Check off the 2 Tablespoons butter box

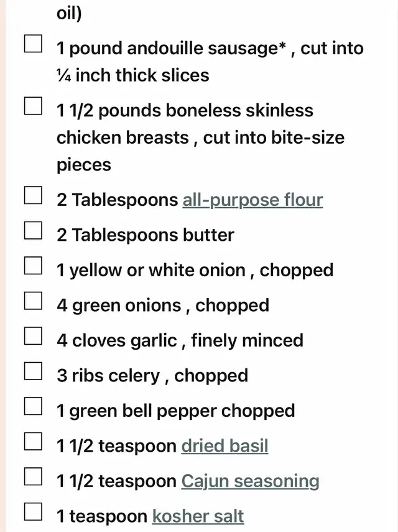coord(33,231)
